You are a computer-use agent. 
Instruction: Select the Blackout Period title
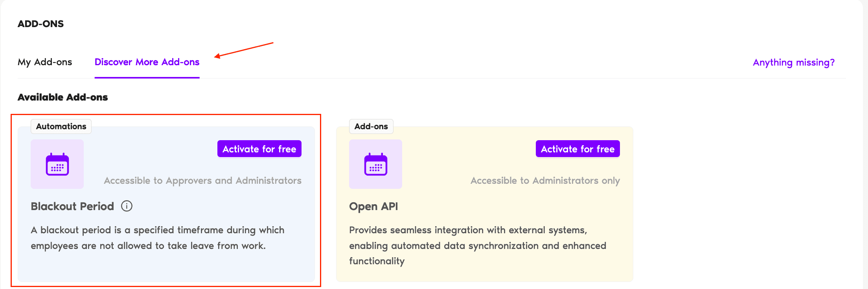click(x=72, y=206)
